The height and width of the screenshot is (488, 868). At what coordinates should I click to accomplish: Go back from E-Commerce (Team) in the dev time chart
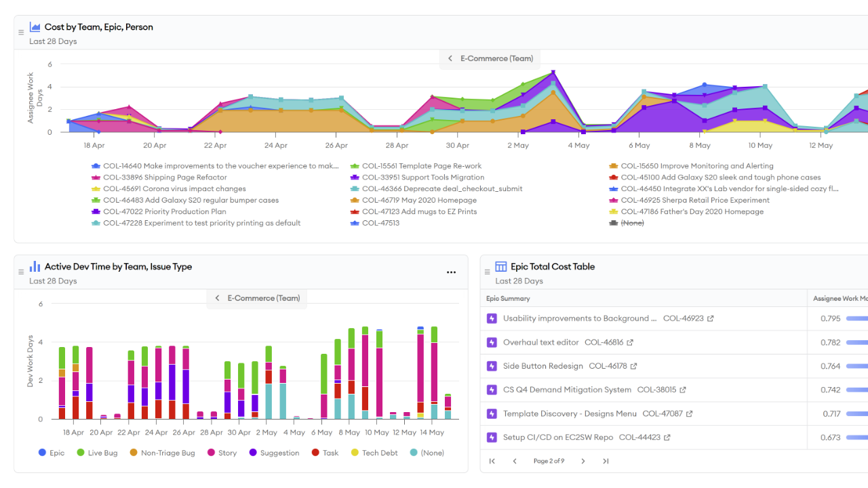[217, 298]
